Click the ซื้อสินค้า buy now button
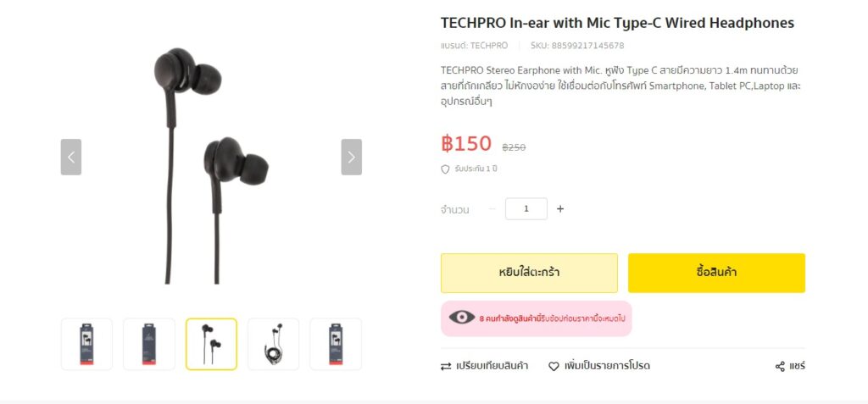 716,273
